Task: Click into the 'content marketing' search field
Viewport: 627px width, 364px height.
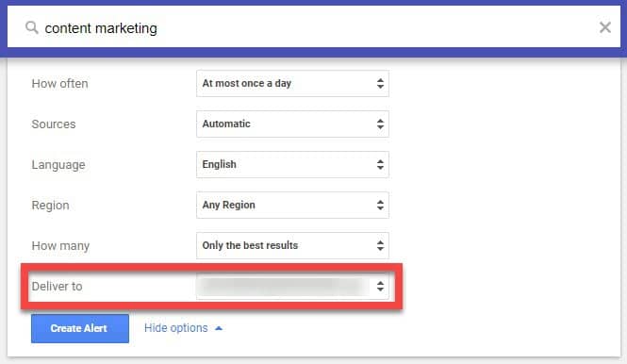Action: coord(314,27)
